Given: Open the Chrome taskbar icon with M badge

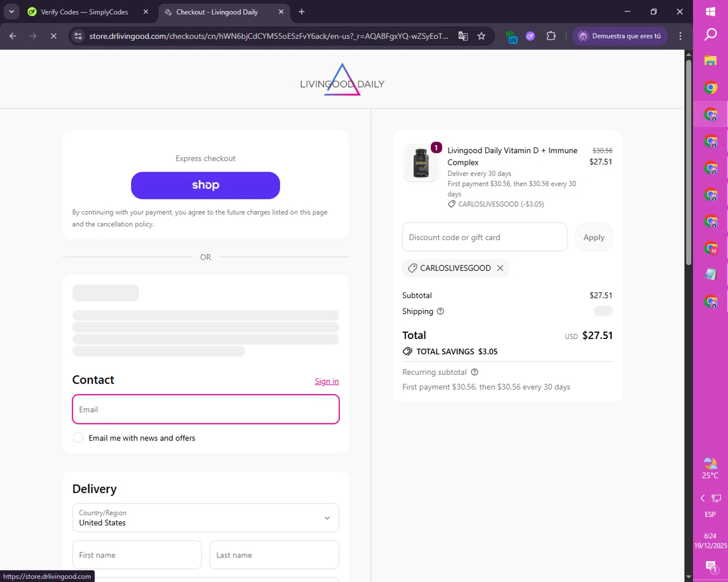Looking at the screenshot, I should coord(711,248).
